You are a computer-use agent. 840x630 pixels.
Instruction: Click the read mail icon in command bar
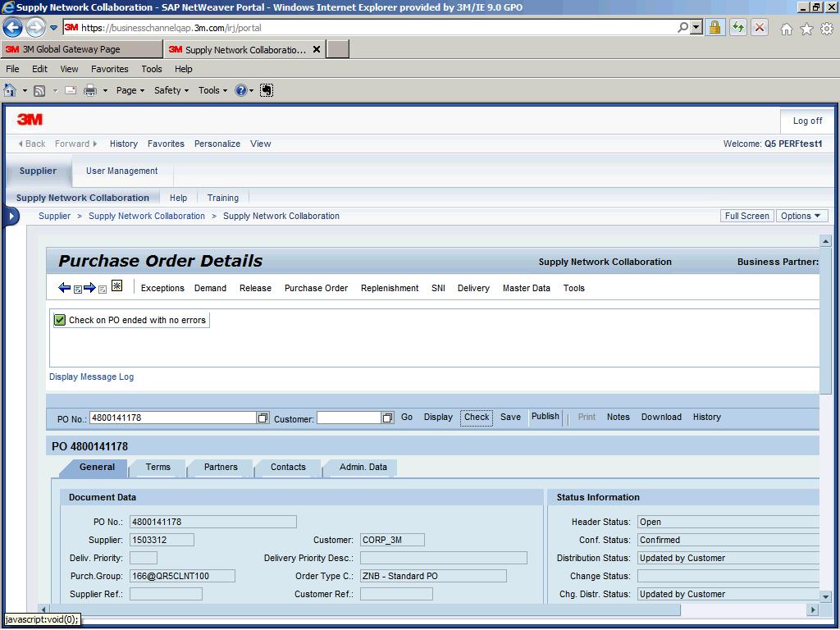[x=71, y=90]
